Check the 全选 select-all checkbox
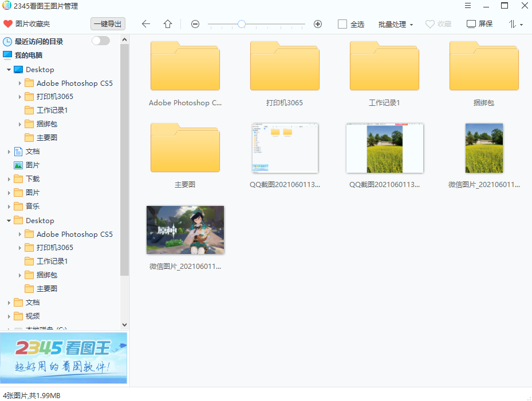This screenshot has height=401, width=532. coord(342,24)
